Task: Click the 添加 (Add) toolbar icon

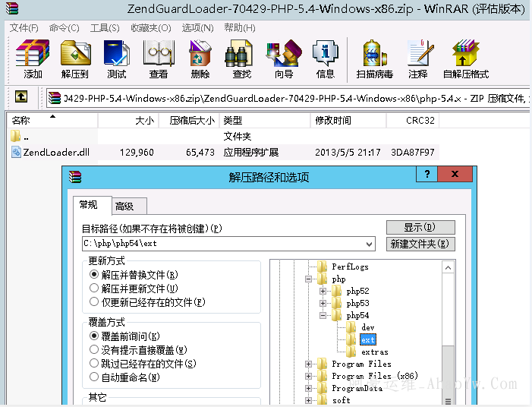Action: point(33,59)
